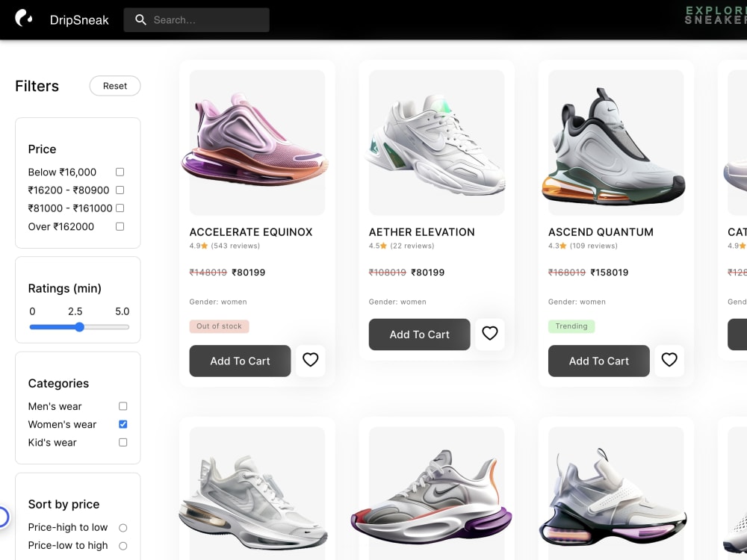
Task: Click the search magnifier icon
Action: click(x=140, y=19)
